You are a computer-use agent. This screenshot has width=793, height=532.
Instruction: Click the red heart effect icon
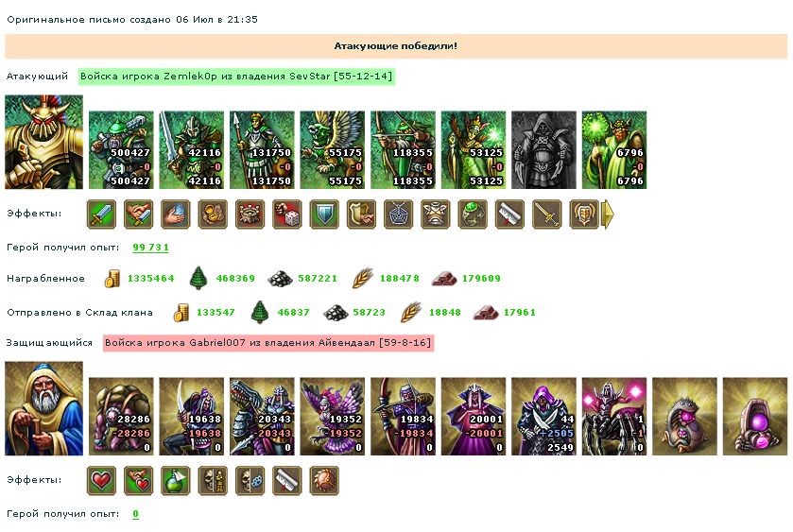101,480
